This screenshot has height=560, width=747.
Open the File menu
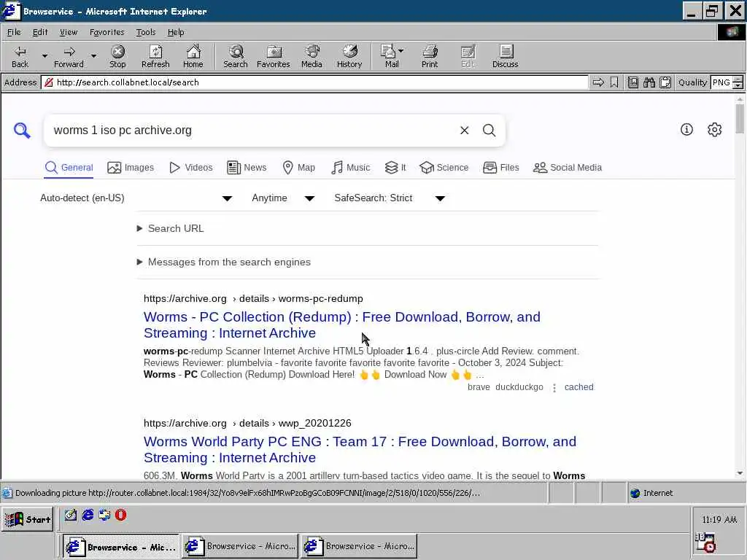tap(14, 32)
